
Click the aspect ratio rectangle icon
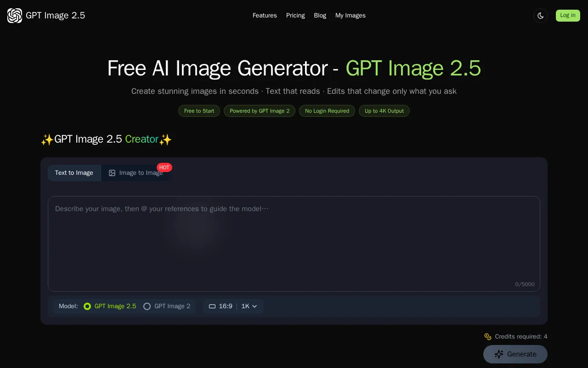coord(212,306)
